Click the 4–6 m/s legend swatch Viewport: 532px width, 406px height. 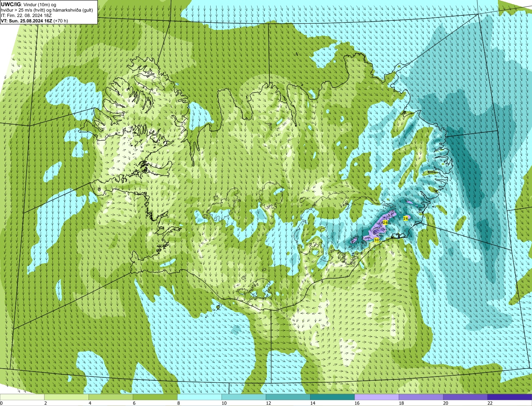point(111,397)
